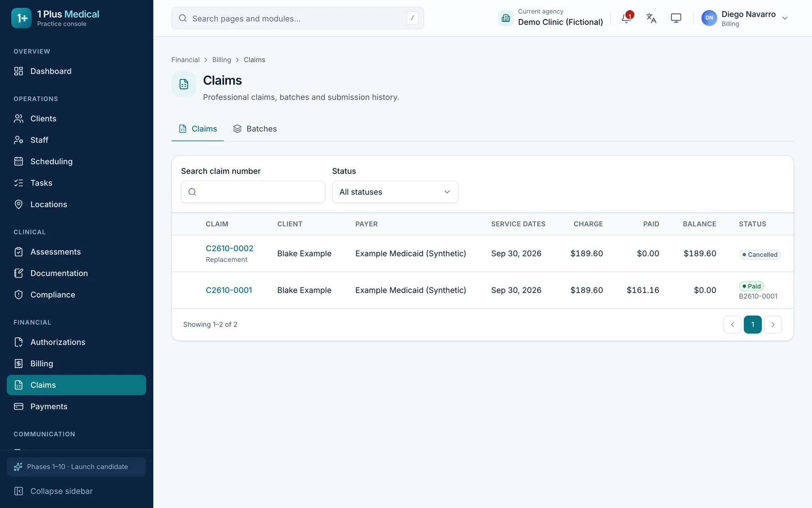812x508 pixels.
Task: Click the CHARGE column header
Action: [588, 224]
